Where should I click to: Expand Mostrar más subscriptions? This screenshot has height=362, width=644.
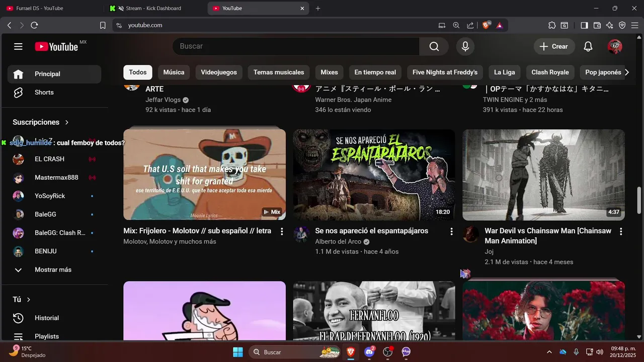pyautogui.click(x=54, y=270)
